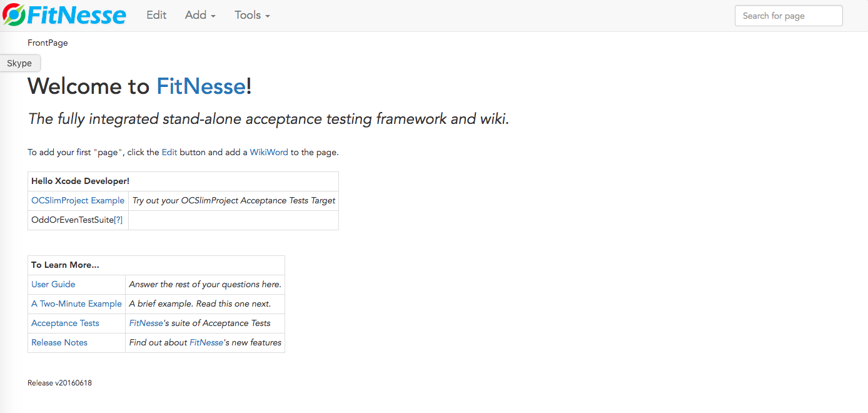The width and height of the screenshot is (868, 413).
Task: Open the WikiWord link
Action: (269, 152)
